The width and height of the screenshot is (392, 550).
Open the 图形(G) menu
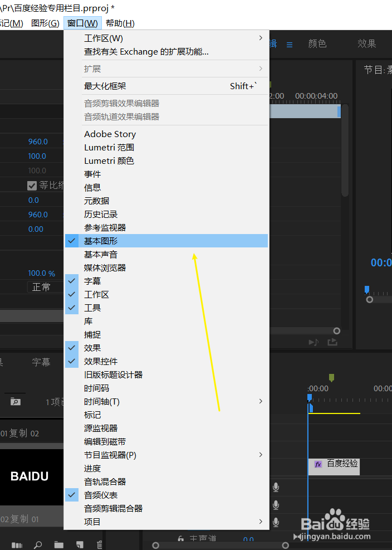click(x=45, y=23)
